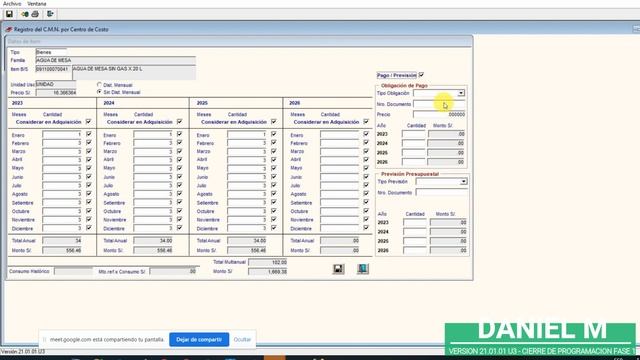Click the 2024 Febrero quantity field

153,143
